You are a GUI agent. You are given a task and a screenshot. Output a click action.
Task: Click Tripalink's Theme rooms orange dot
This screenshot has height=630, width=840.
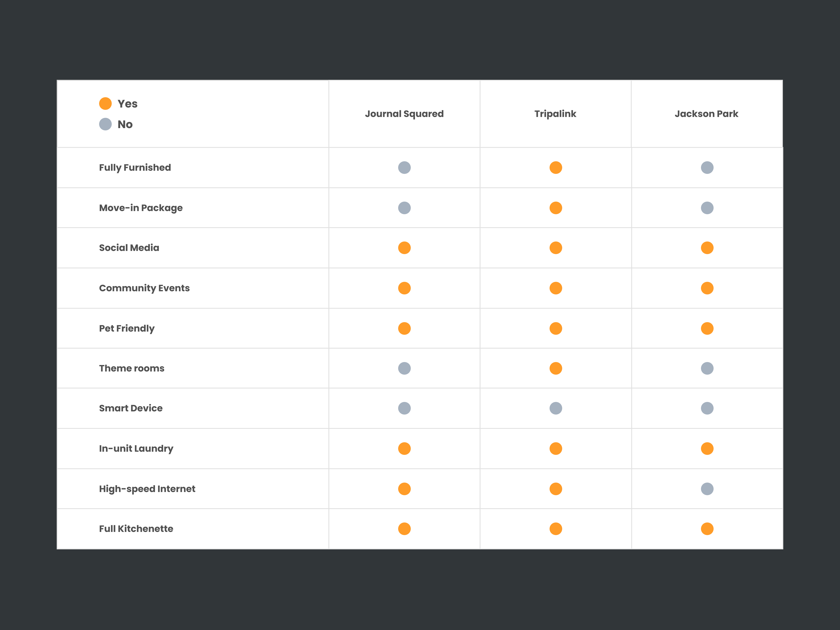[x=556, y=368]
